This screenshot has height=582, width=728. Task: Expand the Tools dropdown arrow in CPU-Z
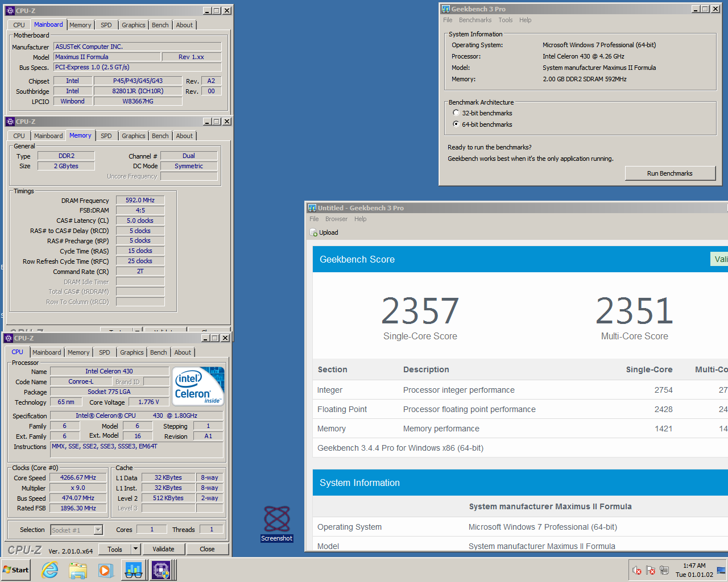136,549
